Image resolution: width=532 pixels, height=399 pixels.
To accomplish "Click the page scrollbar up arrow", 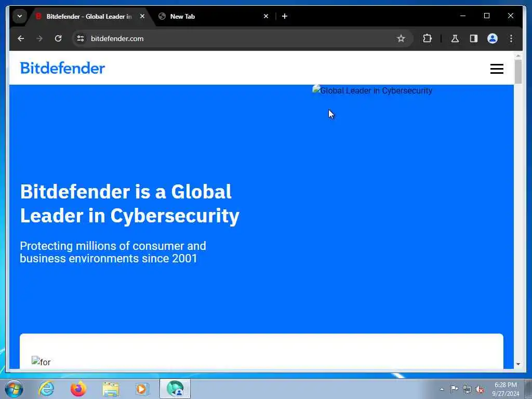I will click(x=518, y=56).
